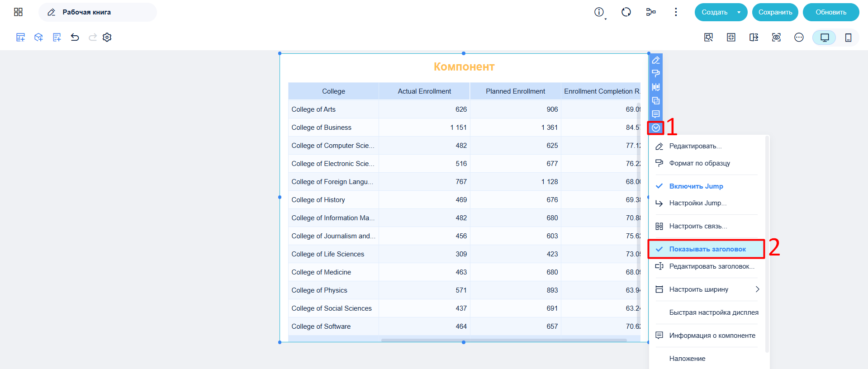Expand the Настроить ширину submenu arrow
This screenshot has width=868, height=369.
[x=757, y=289]
